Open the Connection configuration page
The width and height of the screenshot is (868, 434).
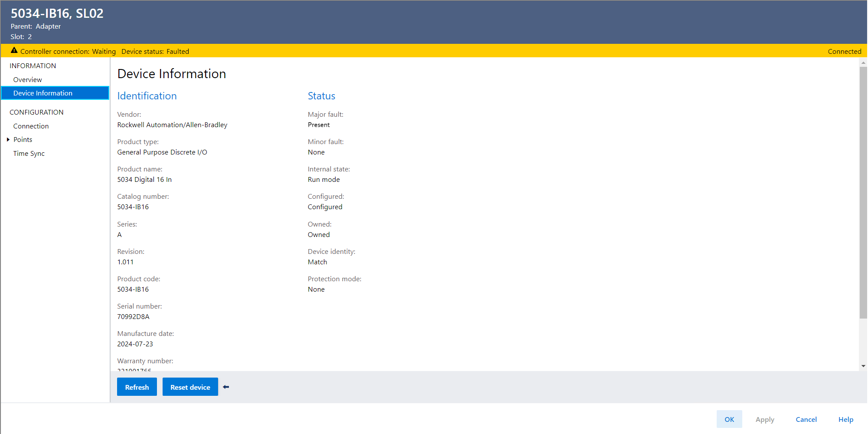point(31,126)
